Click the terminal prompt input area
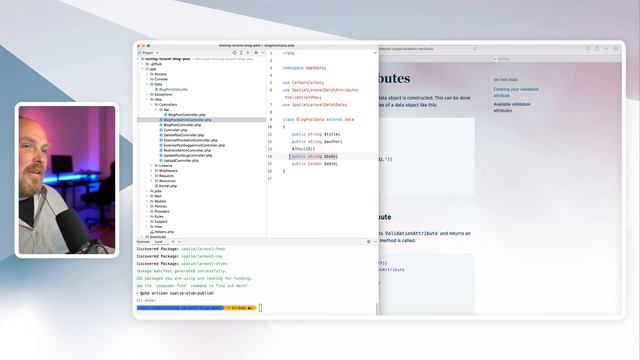The image size is (640, 360). pos(260,308)
